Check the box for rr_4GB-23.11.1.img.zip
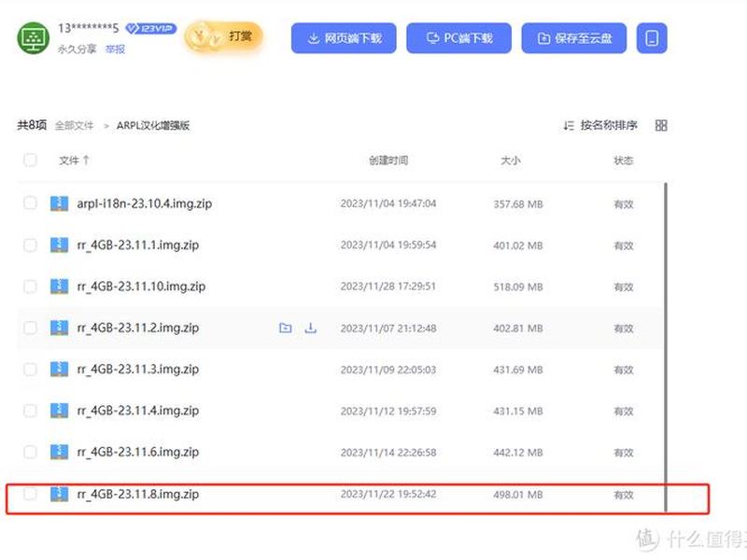The height and width of the screenshot is (560, 747). point(30,245)
